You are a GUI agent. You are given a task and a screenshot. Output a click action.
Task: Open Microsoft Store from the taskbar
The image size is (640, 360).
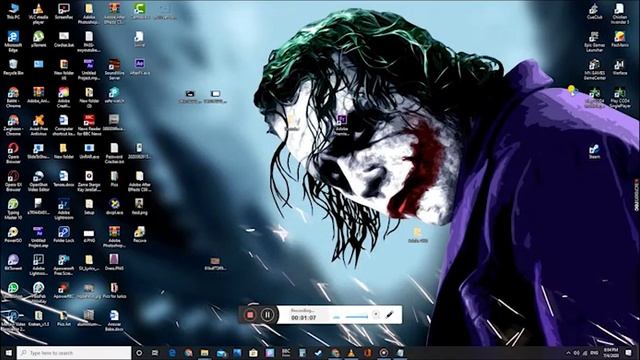point(253,353)
